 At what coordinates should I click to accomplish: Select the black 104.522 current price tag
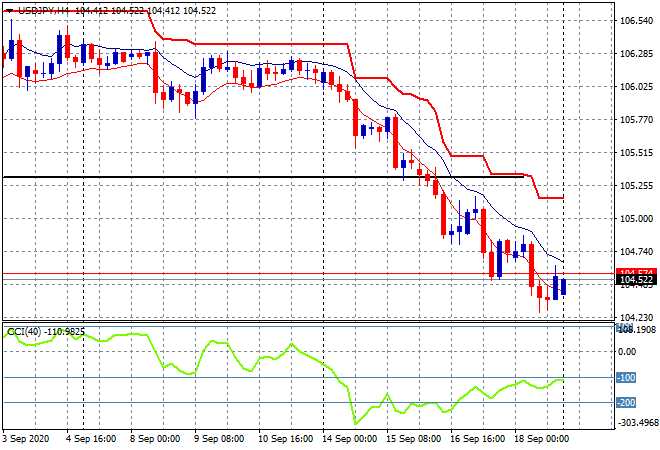point(636,280)
